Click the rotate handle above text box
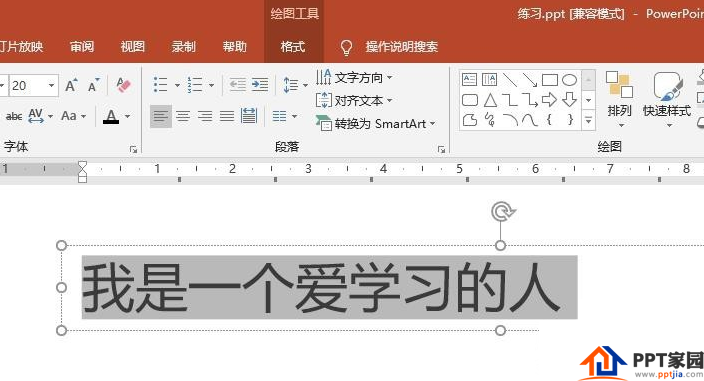Screen dimensions: 704x381 (502, 211)
